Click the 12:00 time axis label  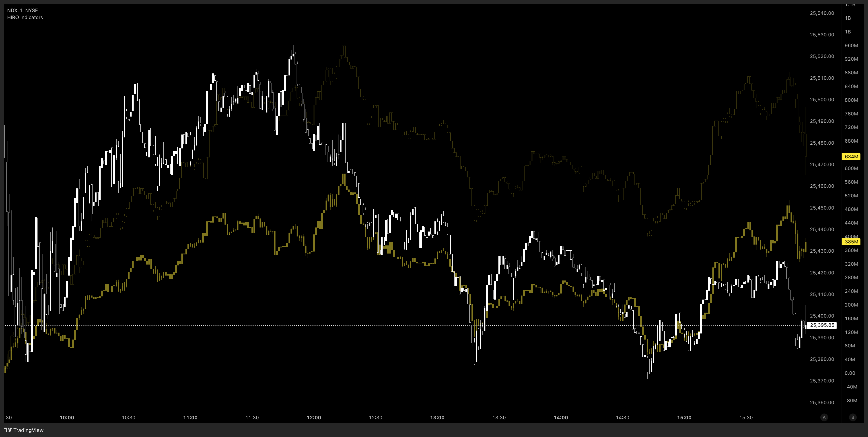314,417
